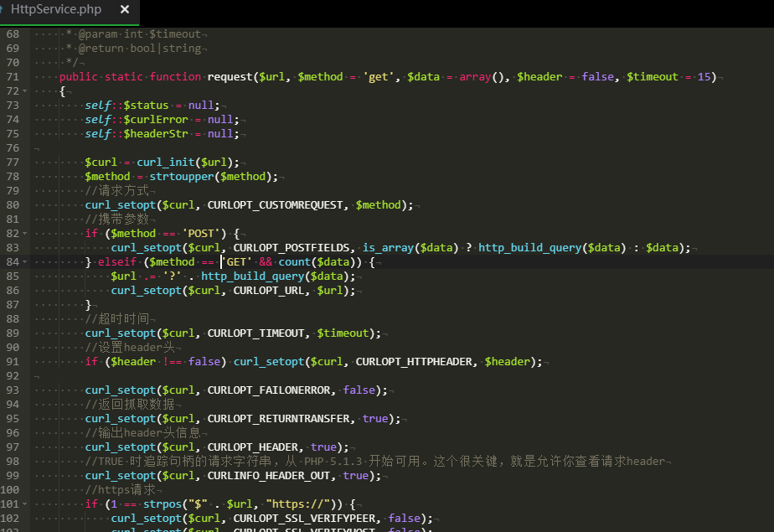The image size is (774, 532).
Task: Click line number 77 in the gutter
Action: (x=12, y=162)
